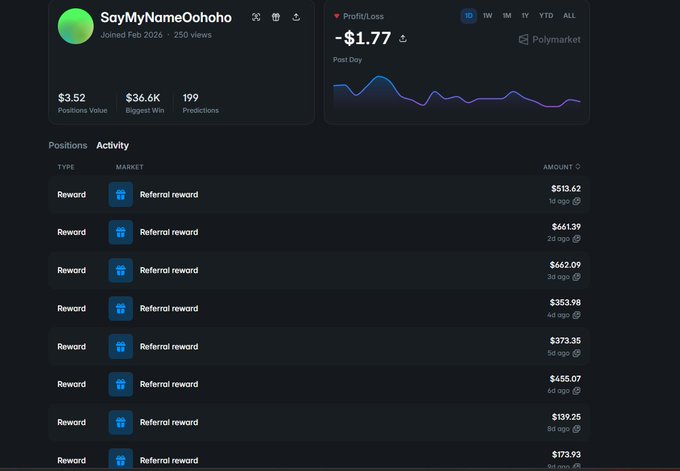Switch to the Positions tab

68,145
